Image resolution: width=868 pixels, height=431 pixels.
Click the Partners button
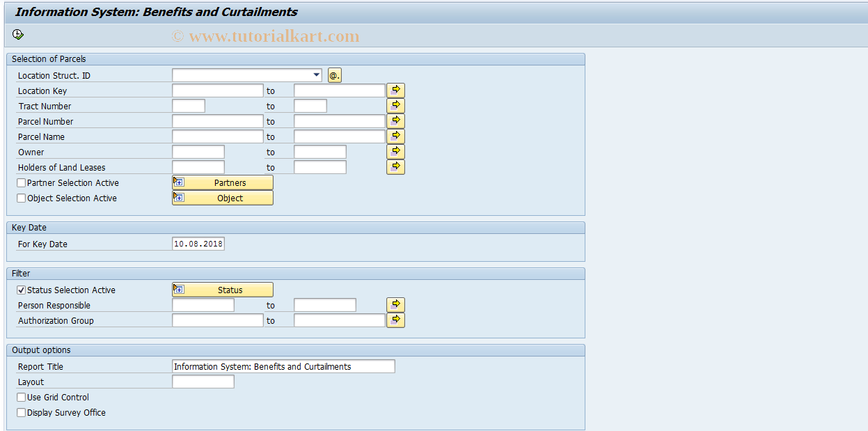click(223, 182)
